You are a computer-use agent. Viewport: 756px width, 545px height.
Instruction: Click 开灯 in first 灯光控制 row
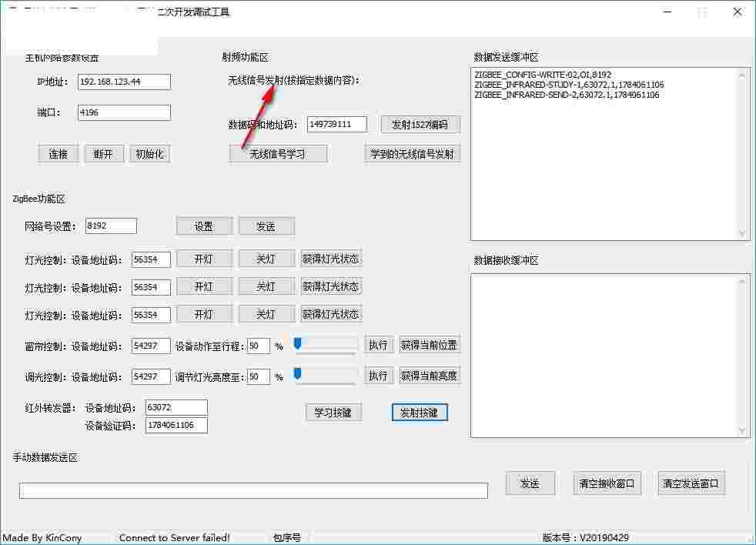(204, 259)
